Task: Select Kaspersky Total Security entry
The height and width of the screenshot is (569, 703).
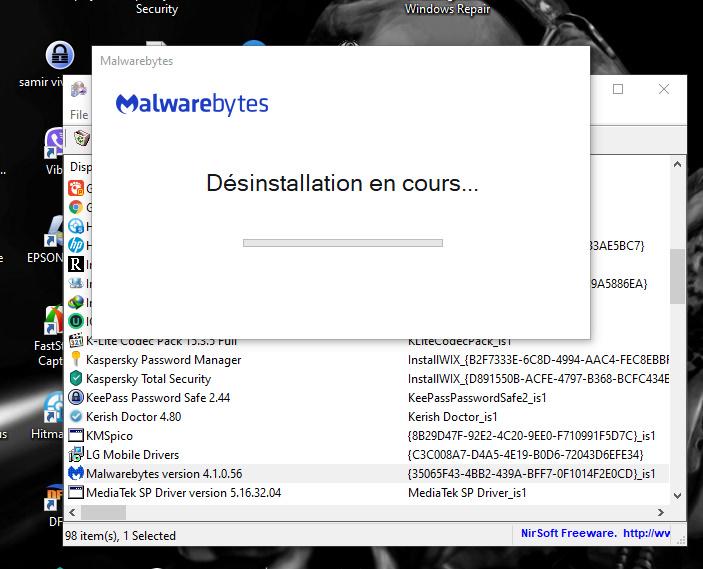Action: click(148, 379)
